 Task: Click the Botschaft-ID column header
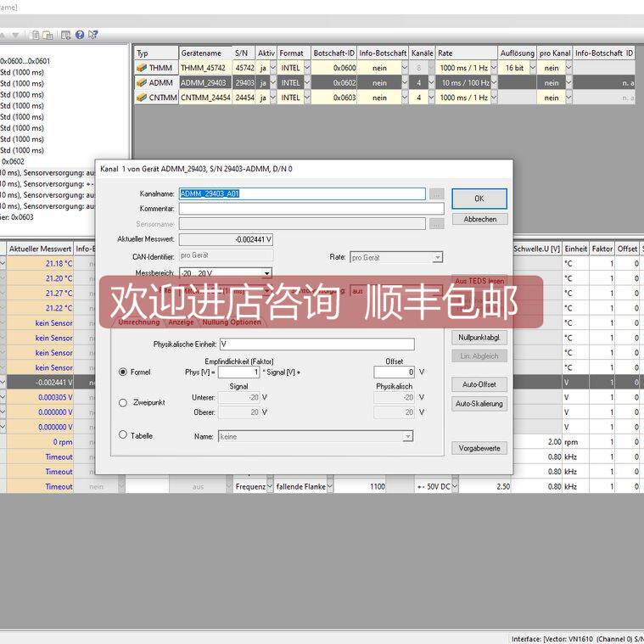[x=334, y=53]
